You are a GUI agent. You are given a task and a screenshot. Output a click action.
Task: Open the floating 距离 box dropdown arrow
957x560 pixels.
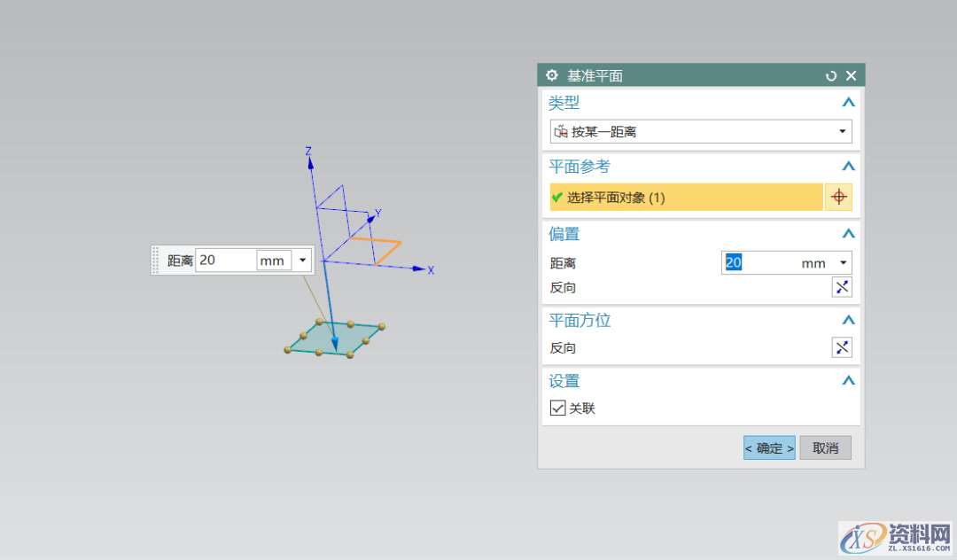[x=302, y=261]
